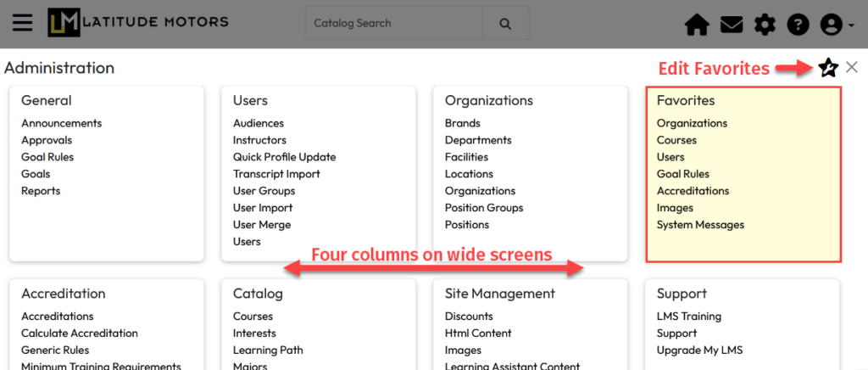868x370 pixels.
Task: Click into the Catalog Search field
Action: coord(393,24)
